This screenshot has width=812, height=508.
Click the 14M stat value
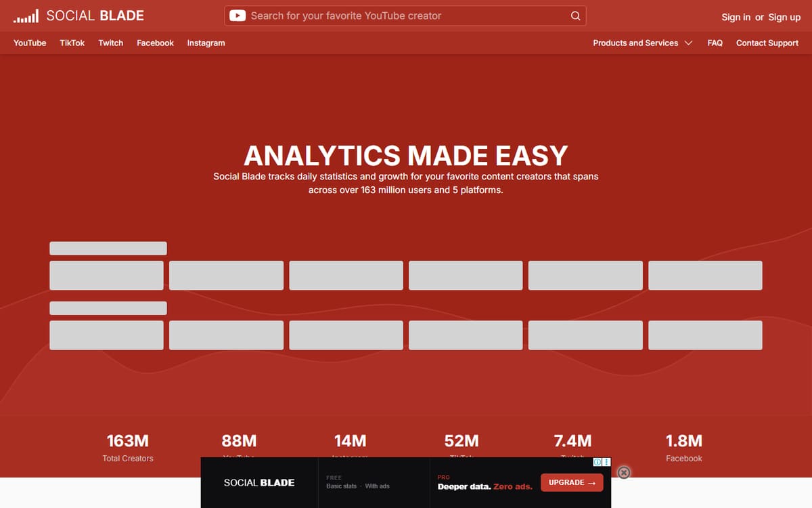point(350,441)
